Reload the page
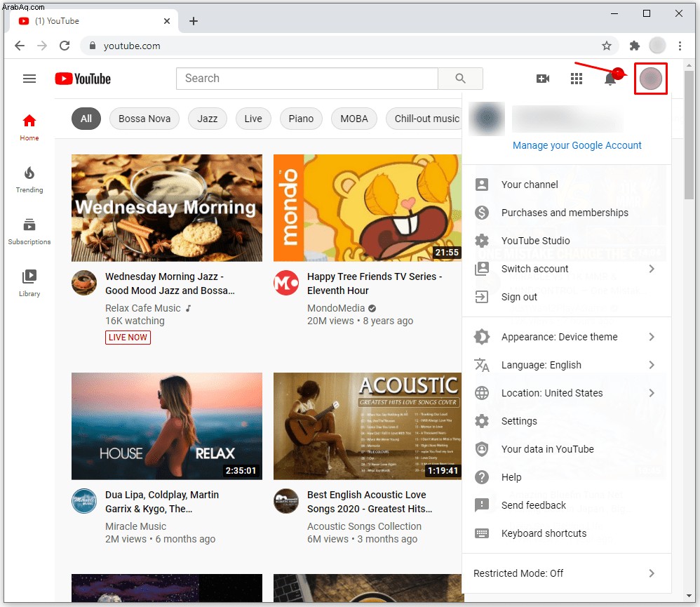Screen dimensions: 700x607 [65, 46]
